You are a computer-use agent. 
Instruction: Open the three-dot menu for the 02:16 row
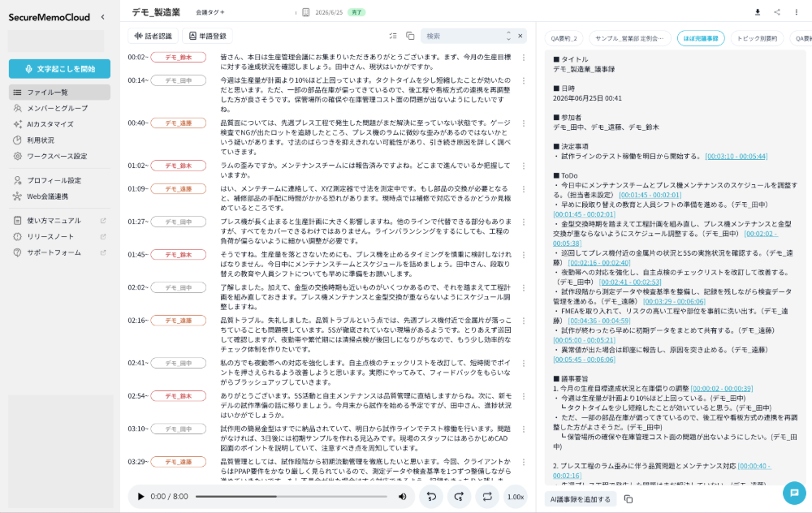tap(524, 321)
